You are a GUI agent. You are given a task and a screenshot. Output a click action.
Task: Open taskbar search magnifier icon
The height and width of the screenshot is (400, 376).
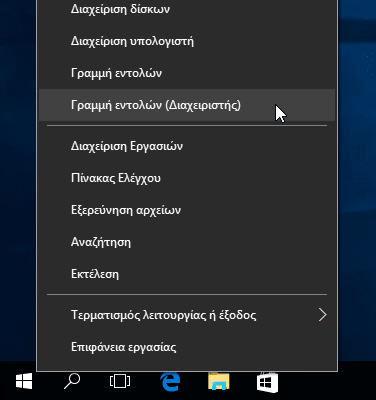(x=72, y=381)
